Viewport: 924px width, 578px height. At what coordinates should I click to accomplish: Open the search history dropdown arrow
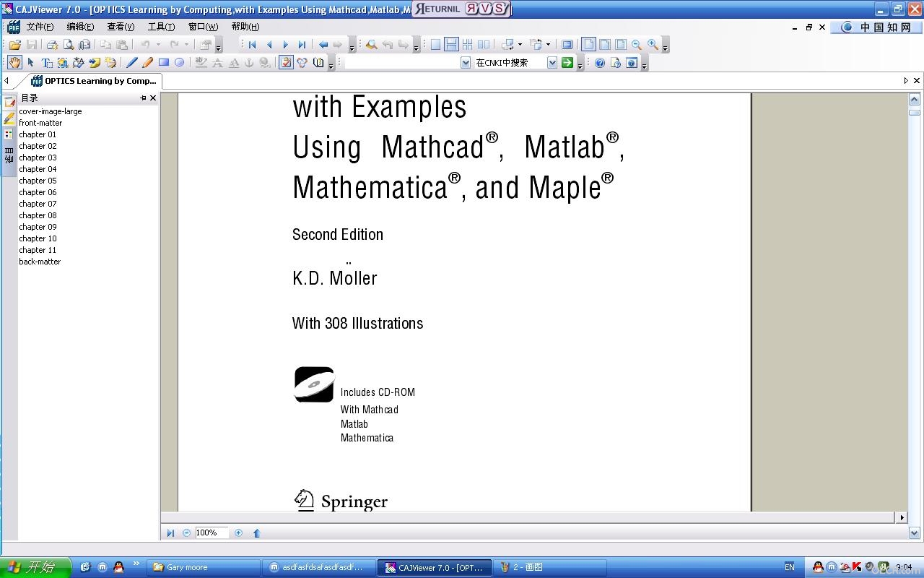466,63
